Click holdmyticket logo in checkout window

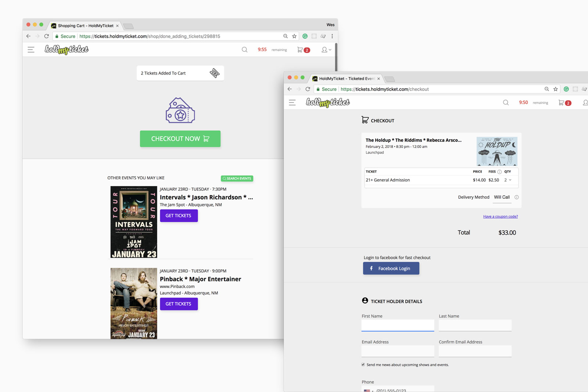[x=328, y=103]
